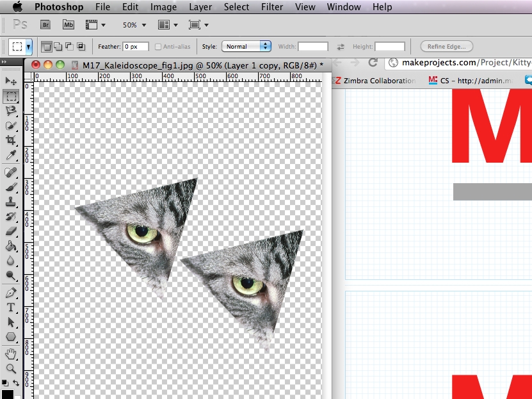This screenshot has height=399, width=532.
Task: Open the Window menu
Action: tap(344, 7)
